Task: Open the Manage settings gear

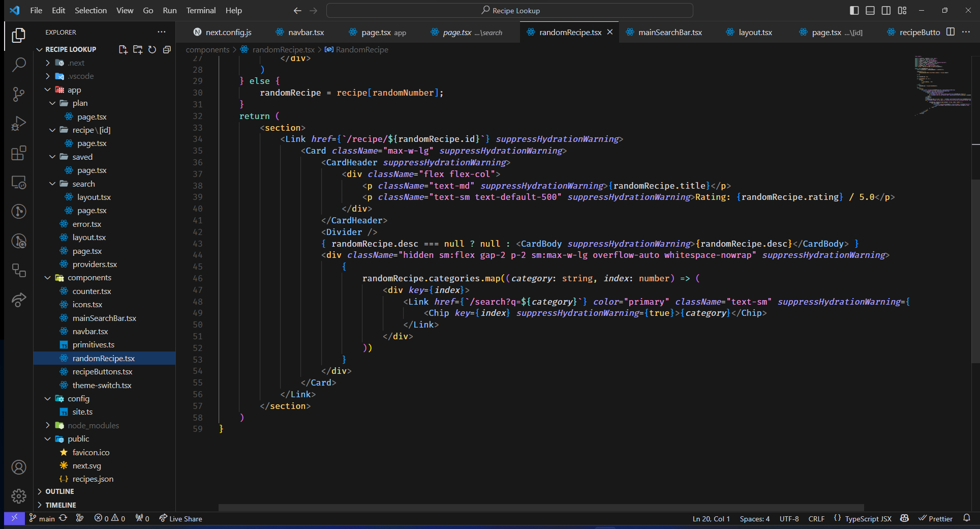Action: [x=19, y=496]
